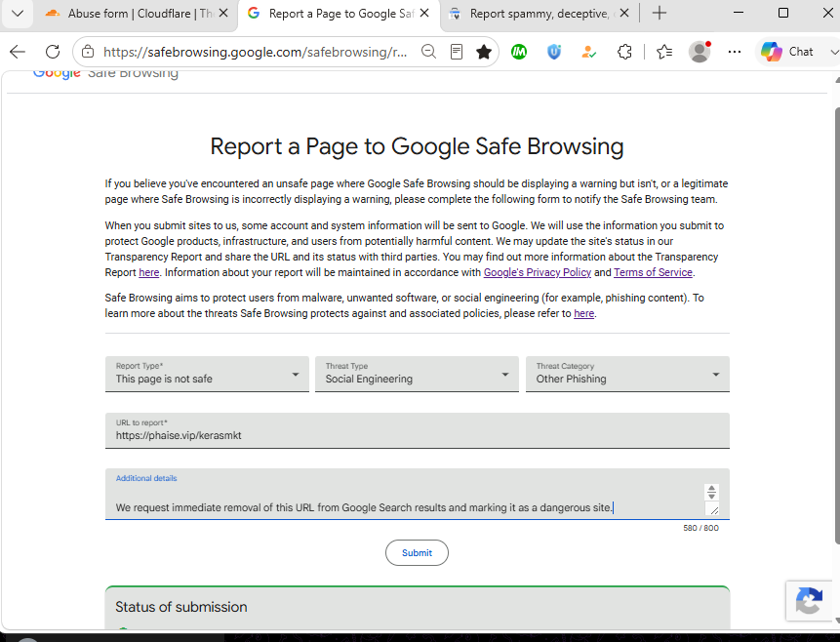Reload the Safe Browsing page

[53, 52]
